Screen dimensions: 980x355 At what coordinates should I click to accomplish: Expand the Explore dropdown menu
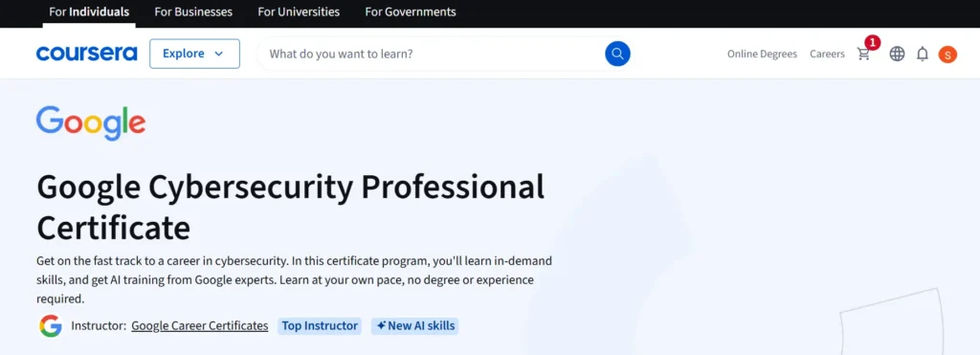coord(194,54)
